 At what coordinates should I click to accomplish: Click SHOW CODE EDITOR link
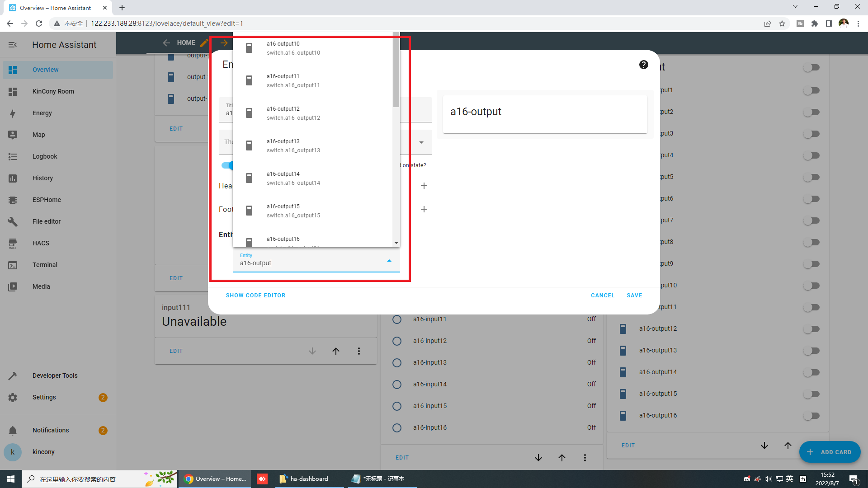tap(255, 296)
